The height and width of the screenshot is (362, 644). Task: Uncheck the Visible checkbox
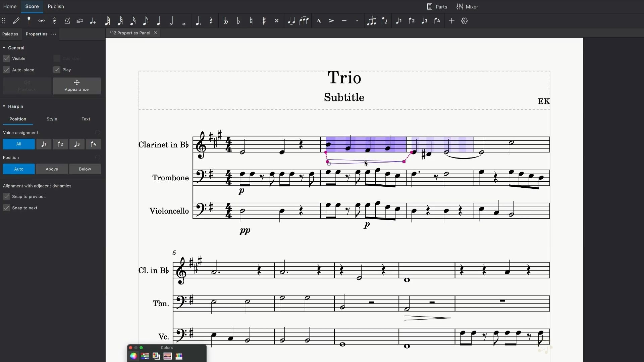7,58
